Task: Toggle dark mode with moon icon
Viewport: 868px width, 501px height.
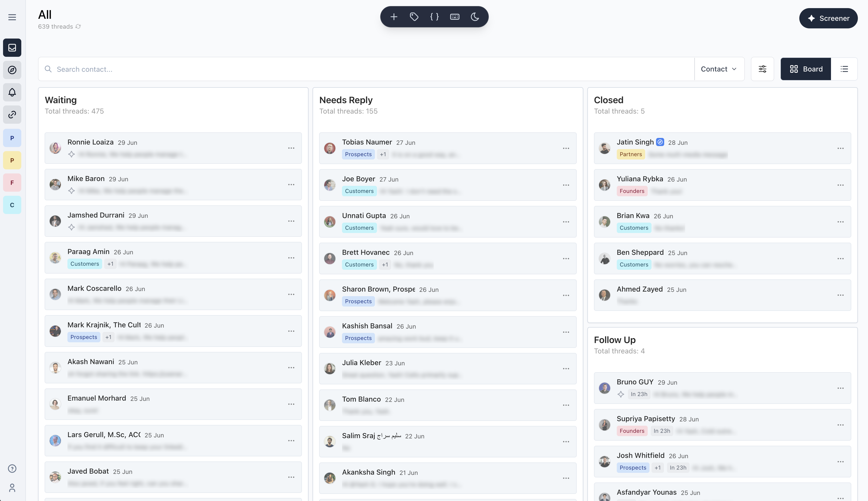Action: 475,16
